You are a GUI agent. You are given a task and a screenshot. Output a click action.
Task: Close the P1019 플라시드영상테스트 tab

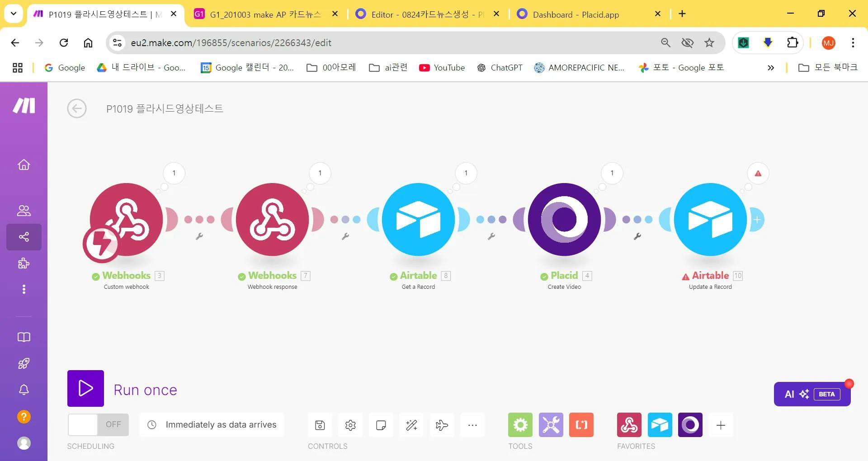(x=174, y=14)
